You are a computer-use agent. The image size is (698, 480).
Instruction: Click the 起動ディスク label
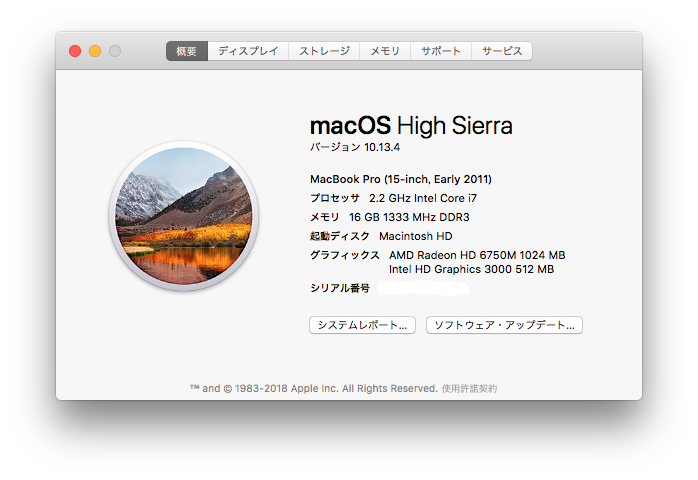point(340,236)
